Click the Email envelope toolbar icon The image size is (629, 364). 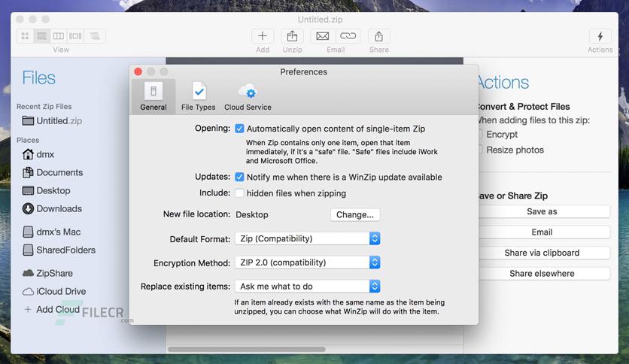click(323, 36)
